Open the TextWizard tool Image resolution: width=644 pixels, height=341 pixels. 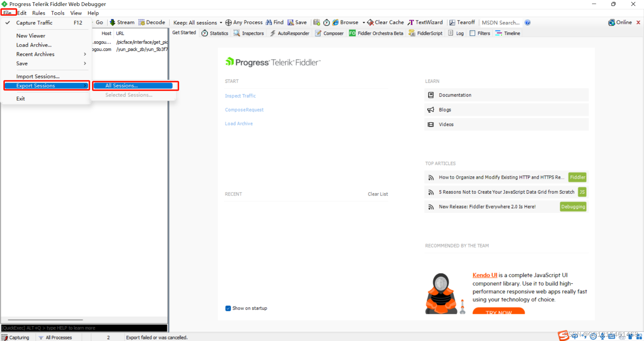(x=425, y=22)
